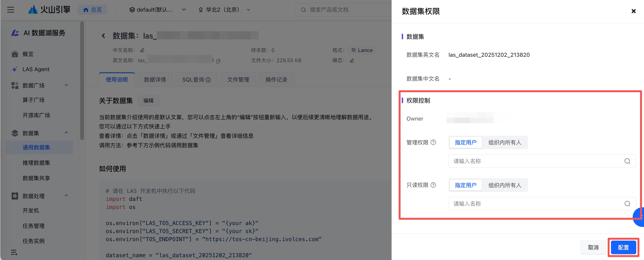Click the 取消 button
Screen dimensions: 644x260
click(593, 247)
